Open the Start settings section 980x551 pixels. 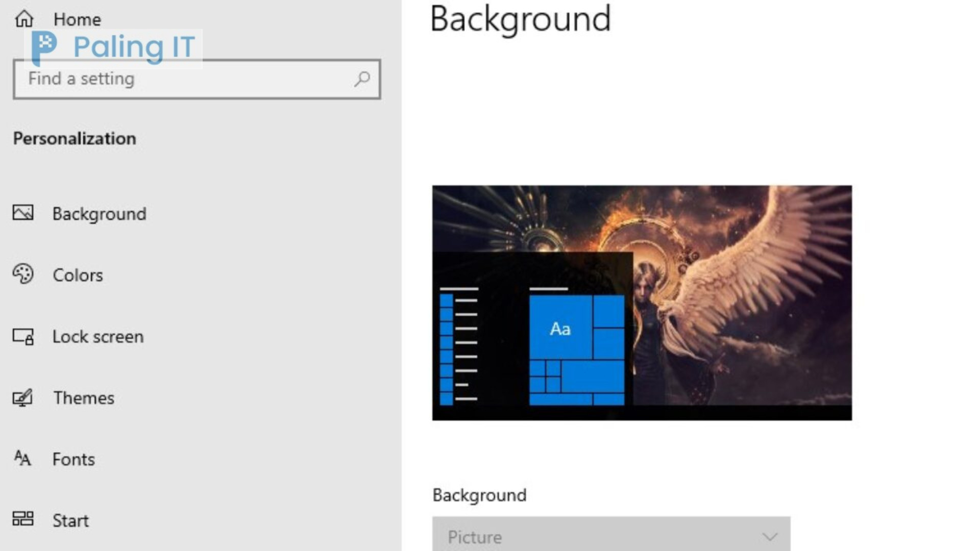point(70,520)
